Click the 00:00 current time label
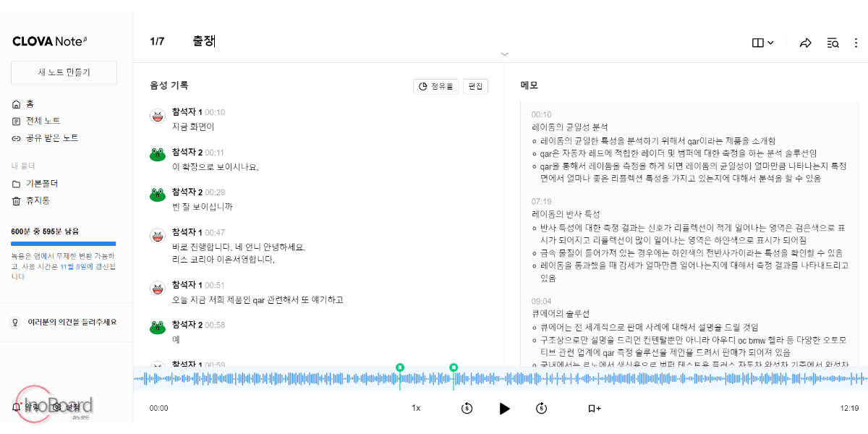868x434 pixels. tap(158, 408)
